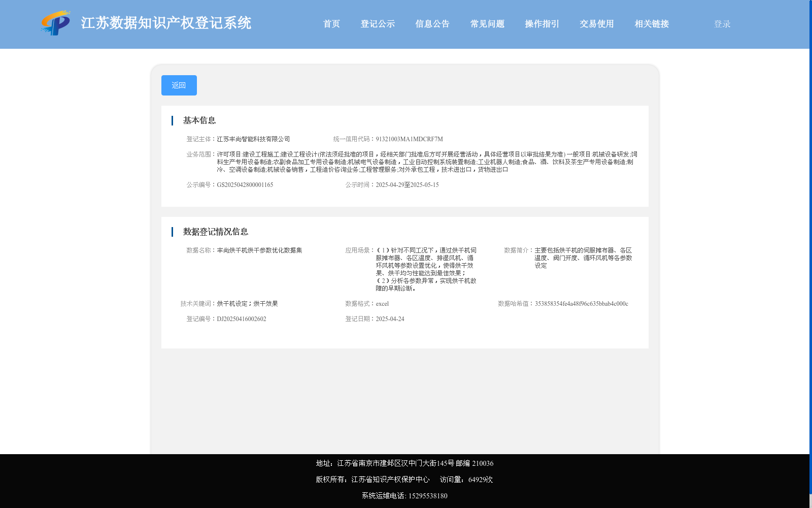Click the 登录 link

click(x=722, y=24)
